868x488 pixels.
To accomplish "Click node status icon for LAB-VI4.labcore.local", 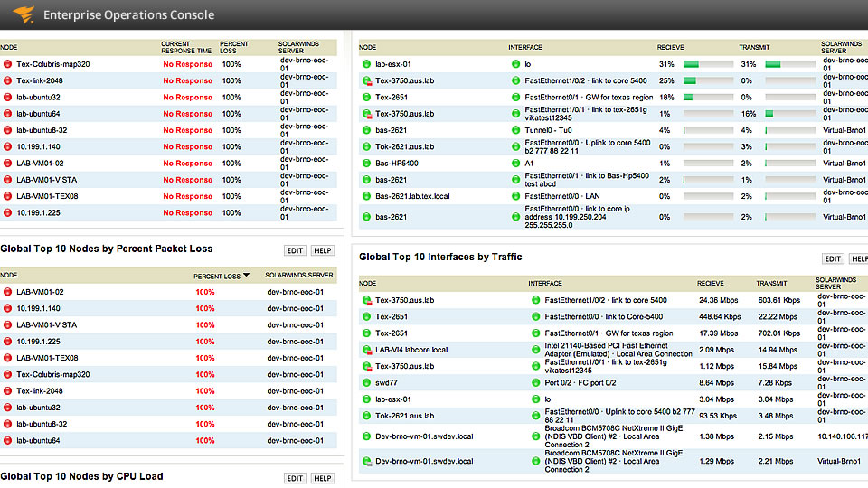I will click(366, 350).
